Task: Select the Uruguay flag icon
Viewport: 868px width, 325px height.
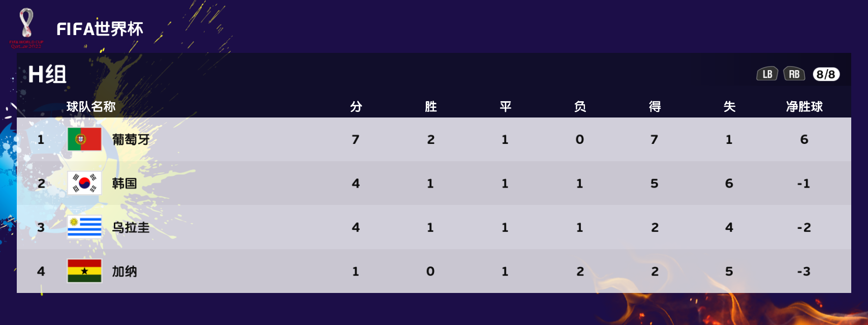Action: [84, 227]
